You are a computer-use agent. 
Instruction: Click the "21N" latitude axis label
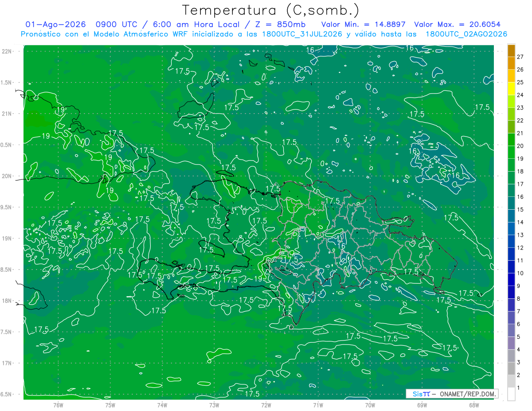7,114
